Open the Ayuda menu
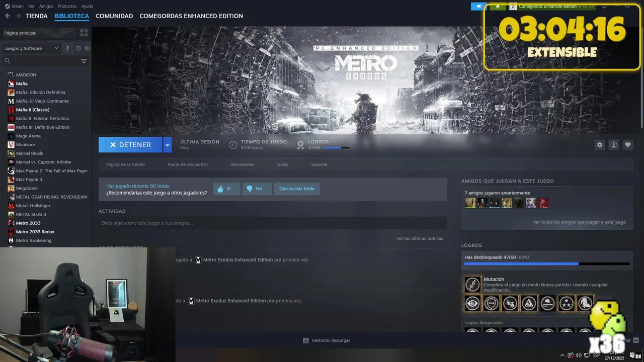The height and width of the screenshot is (362, 644). point(87,6)
